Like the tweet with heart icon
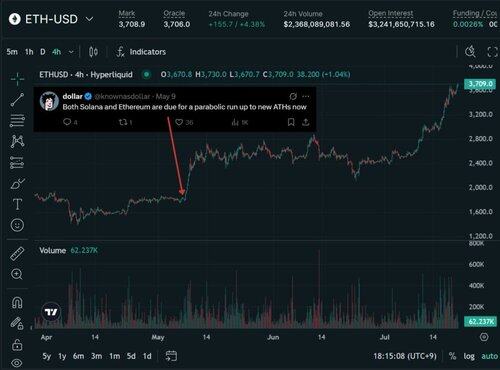Image resolution: width=500 pixels, height=370 pixels. click(179, 122)
